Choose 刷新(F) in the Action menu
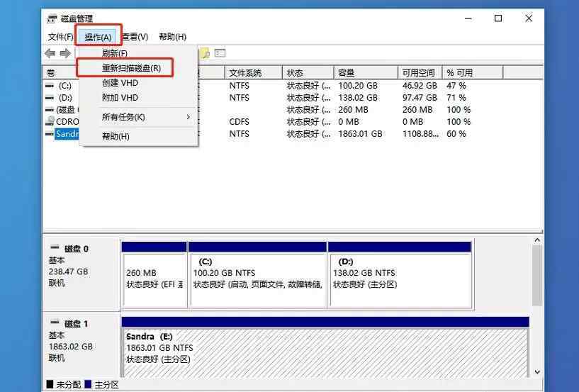This screenshot has height=392, width=579. click(x=115, y=53)
